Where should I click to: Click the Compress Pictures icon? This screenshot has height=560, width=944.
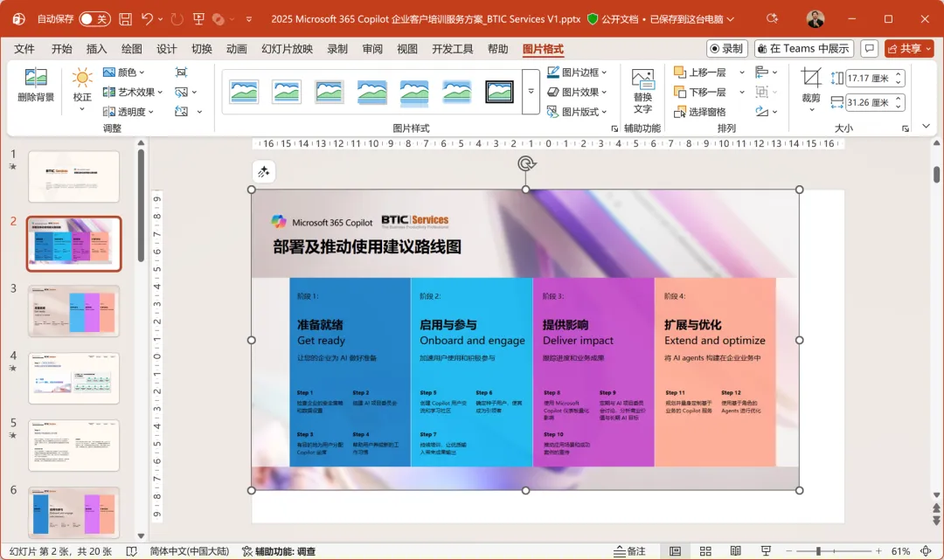[181, 73]
